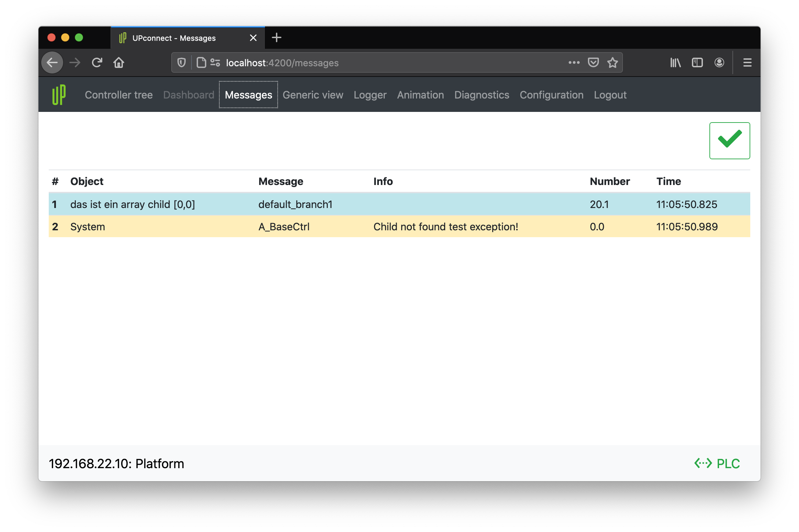Open the Firefox hamburger menu
The image size is (799, 532).
(747, 62)
